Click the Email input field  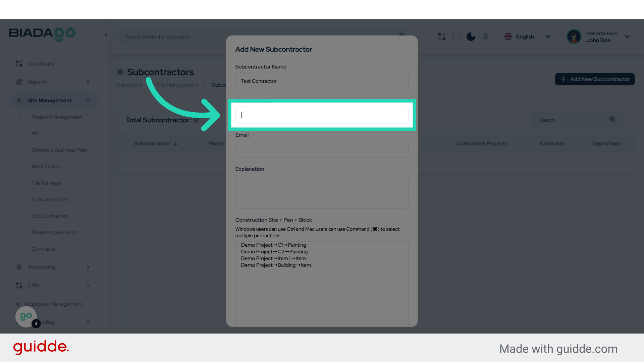[322, 149]
